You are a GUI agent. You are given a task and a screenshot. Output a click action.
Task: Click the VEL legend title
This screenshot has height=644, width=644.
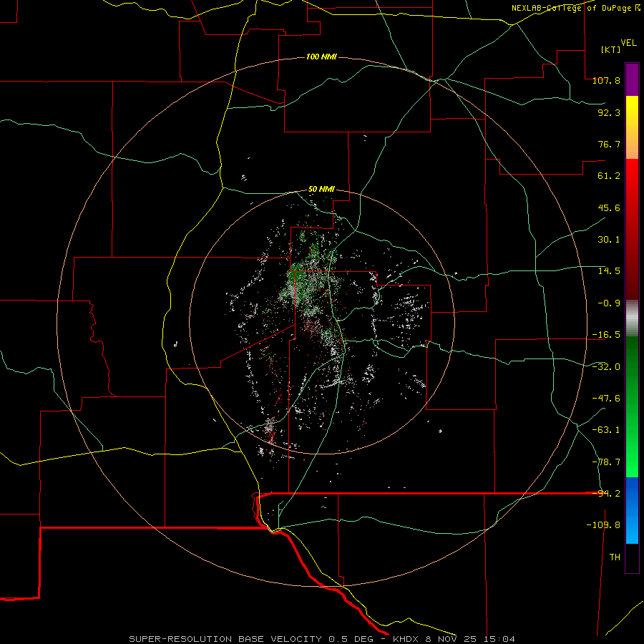(x=628, y=43)
